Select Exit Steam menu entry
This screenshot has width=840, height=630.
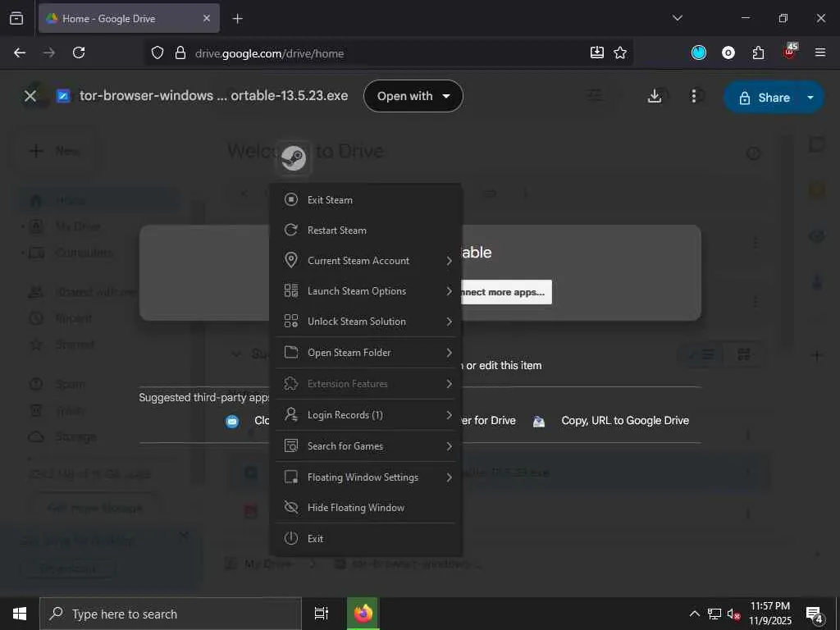tap(365, 200)
